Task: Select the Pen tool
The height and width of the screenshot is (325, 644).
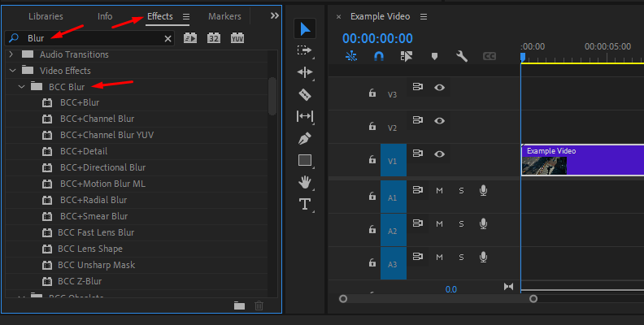Action: tap(305, 138)
